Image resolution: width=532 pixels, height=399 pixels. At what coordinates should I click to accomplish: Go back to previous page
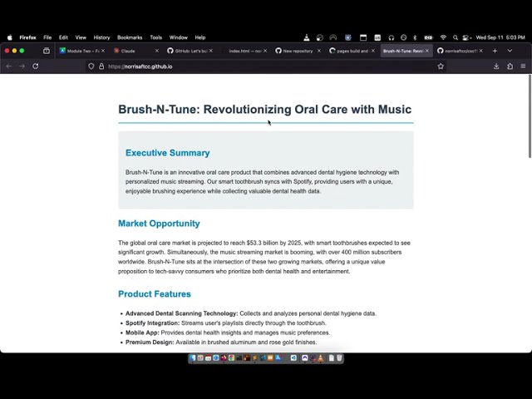coord(9,66)
